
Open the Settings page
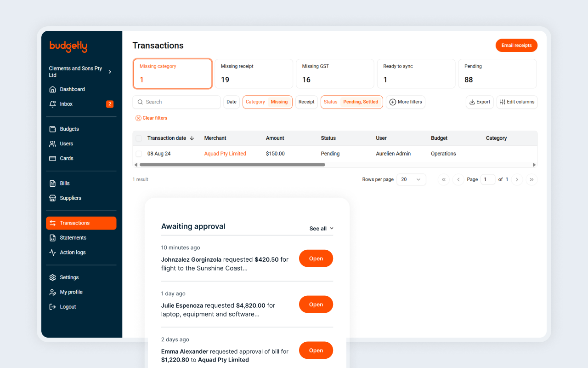(x=69, y=277)
